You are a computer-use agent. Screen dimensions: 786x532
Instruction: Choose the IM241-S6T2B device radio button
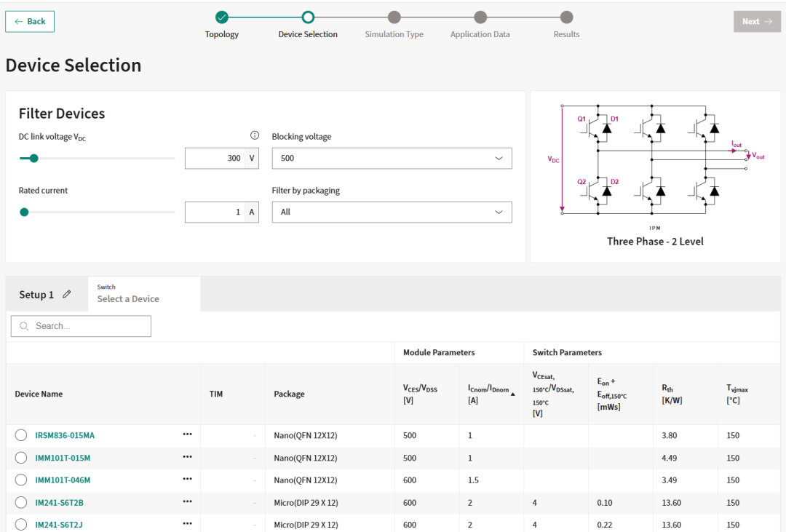21,502
